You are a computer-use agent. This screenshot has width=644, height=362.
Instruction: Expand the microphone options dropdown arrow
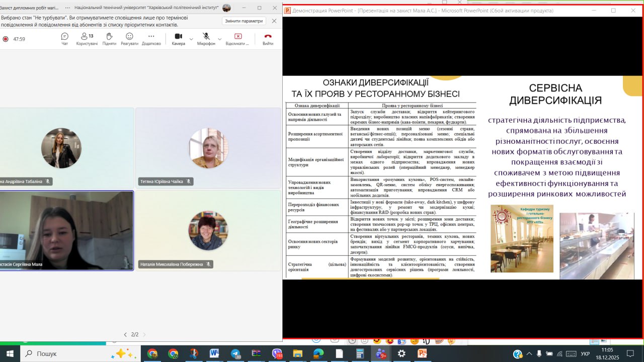point(219,39)
